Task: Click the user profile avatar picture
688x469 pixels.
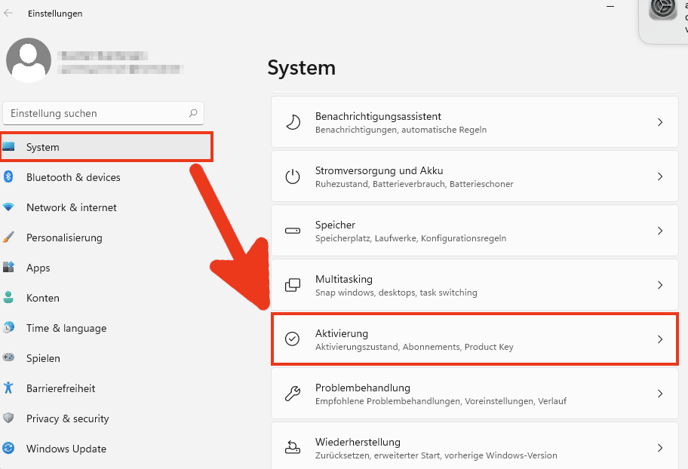Action: tap(28, 60)
